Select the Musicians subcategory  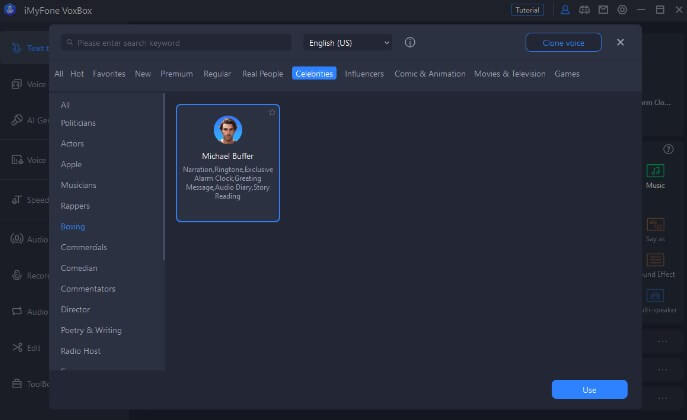tap(78, 185)
